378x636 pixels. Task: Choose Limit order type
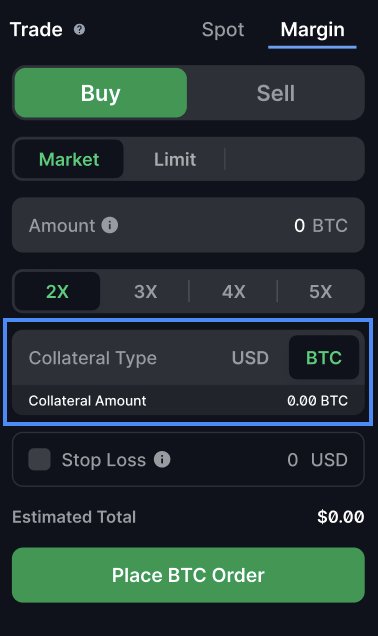175,159
